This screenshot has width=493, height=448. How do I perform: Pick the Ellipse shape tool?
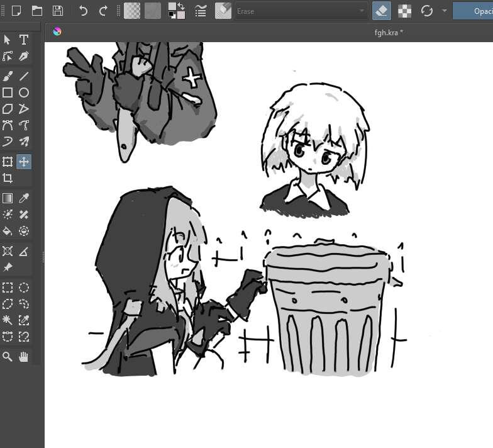[24, 92]
